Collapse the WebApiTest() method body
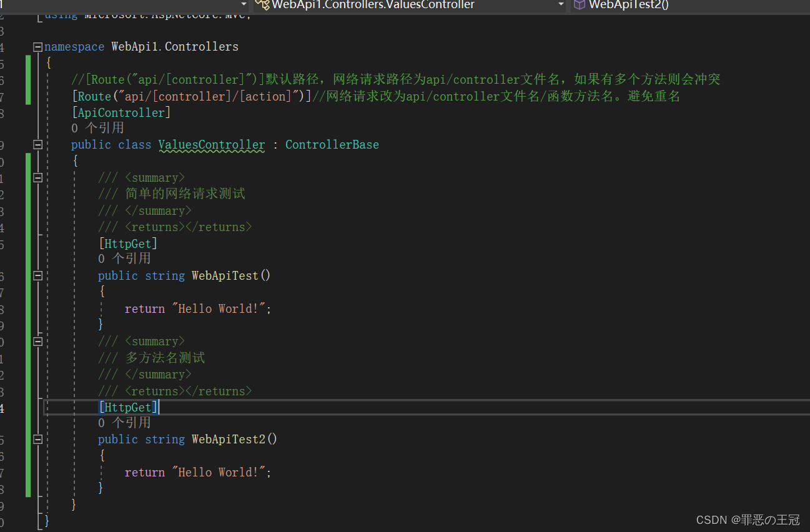This screenshot has width=810, height=532. tap(37, 275)
